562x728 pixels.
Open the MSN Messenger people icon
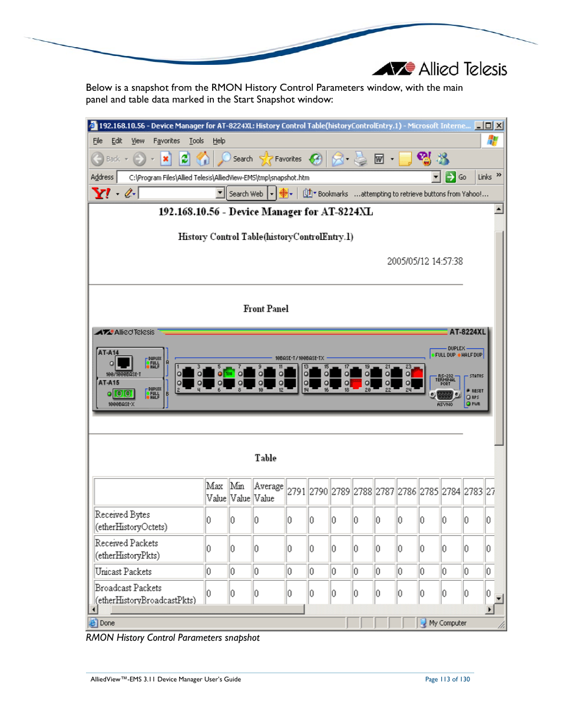coord(443,159)
